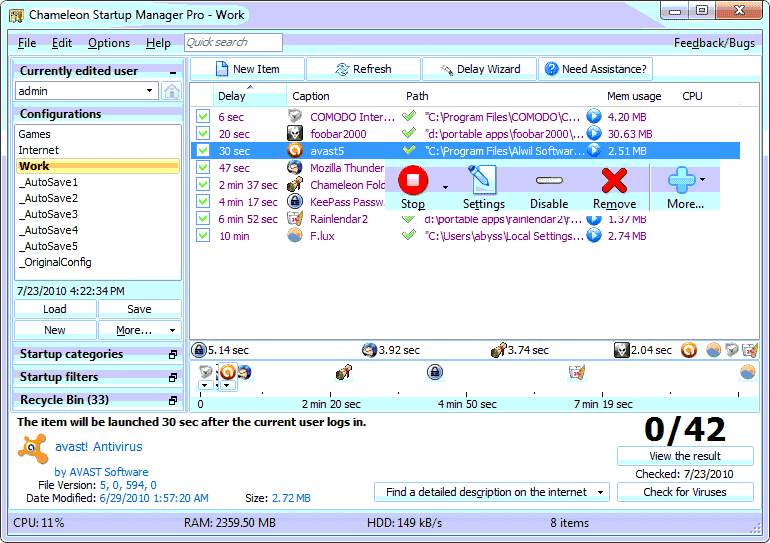Click the Check for Viruses button
Viewport: 770px width, 543px height.
pyautogui.click(x=685, y=492)
